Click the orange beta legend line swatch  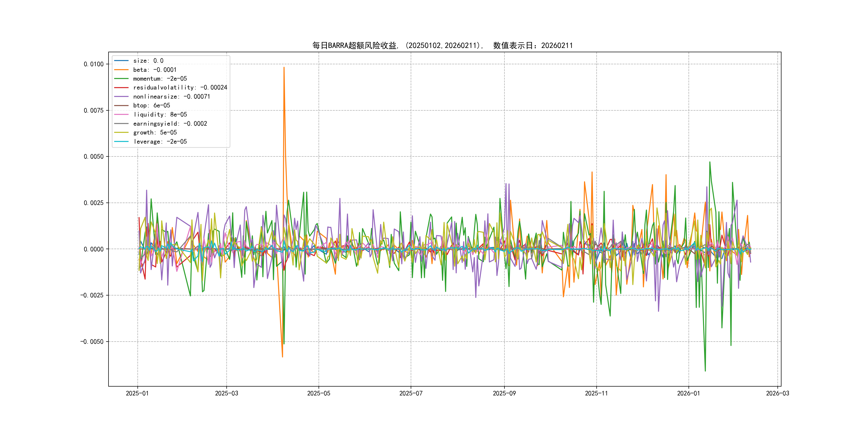coord(121,70)
